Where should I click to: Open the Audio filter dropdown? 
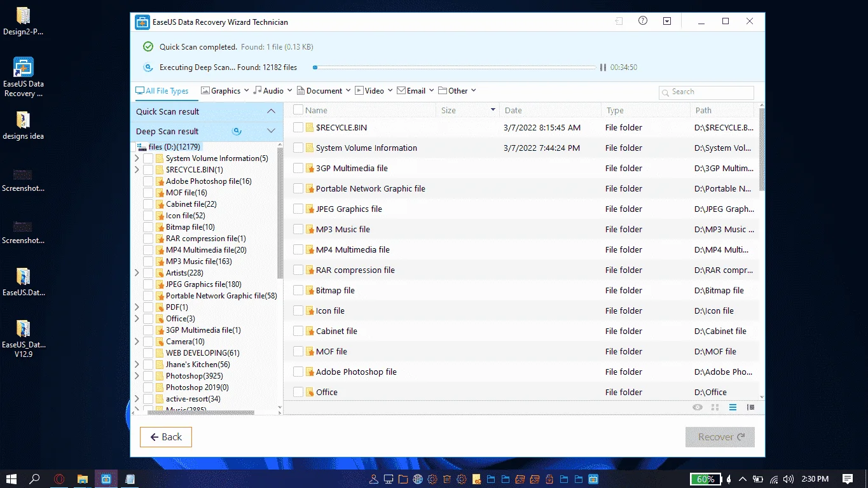click(x=273, y=91)
